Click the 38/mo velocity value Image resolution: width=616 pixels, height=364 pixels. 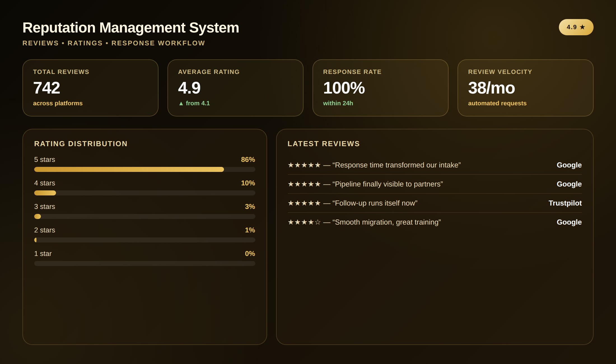click(492, 88)
